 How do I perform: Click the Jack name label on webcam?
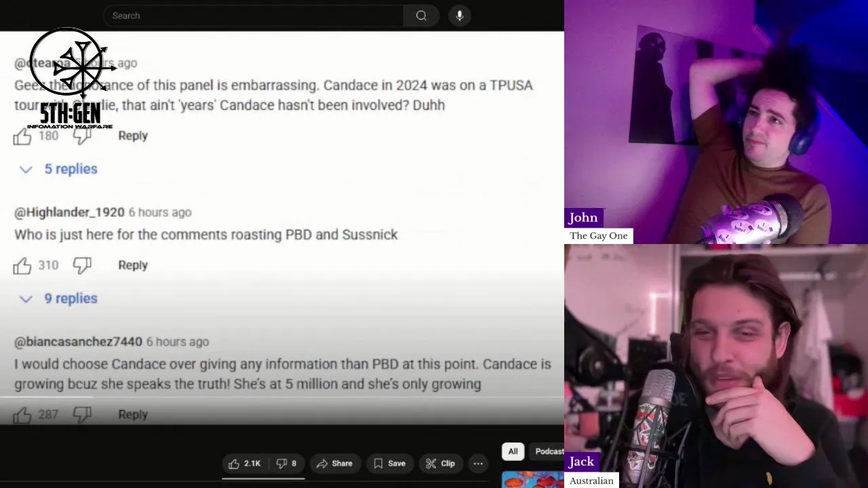(x=582, y=462)
